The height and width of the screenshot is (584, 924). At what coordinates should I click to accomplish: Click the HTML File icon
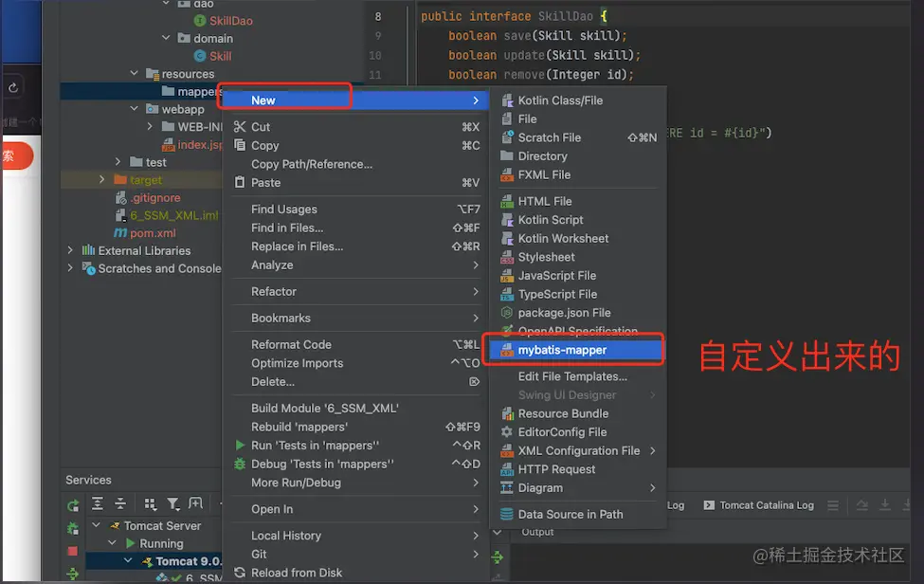[x=507, y=202]
